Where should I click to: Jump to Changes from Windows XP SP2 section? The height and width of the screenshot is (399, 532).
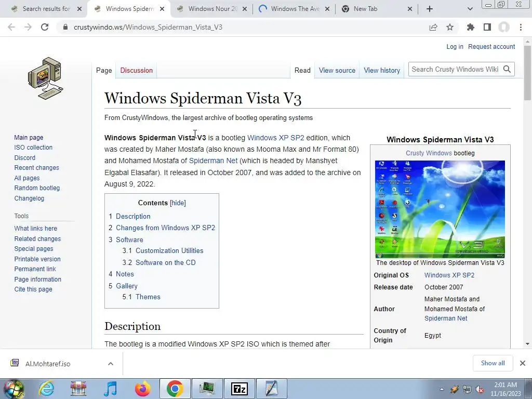click(165, 228)
